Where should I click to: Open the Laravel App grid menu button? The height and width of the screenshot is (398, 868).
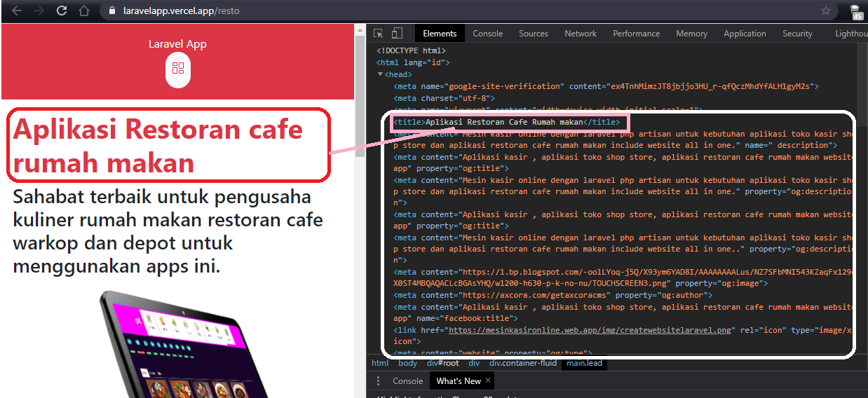point(178,68)
